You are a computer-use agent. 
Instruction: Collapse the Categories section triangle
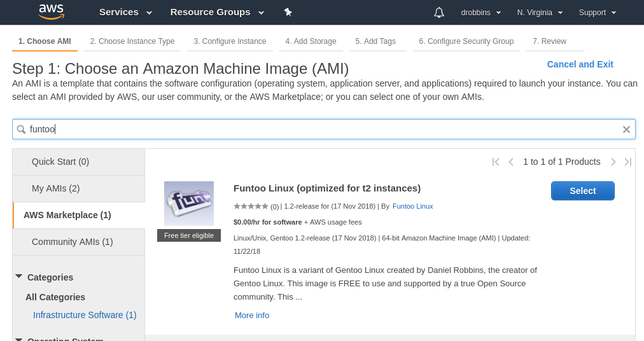tap(19, 277)
